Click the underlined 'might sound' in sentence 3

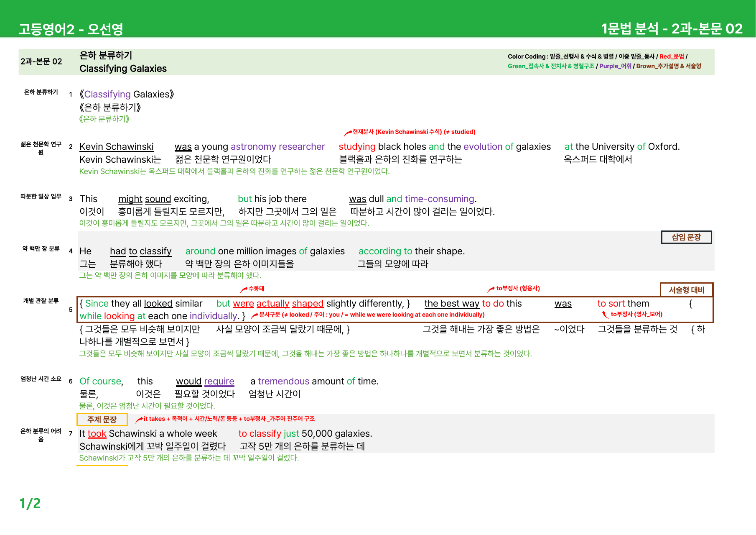coord(145,199)
